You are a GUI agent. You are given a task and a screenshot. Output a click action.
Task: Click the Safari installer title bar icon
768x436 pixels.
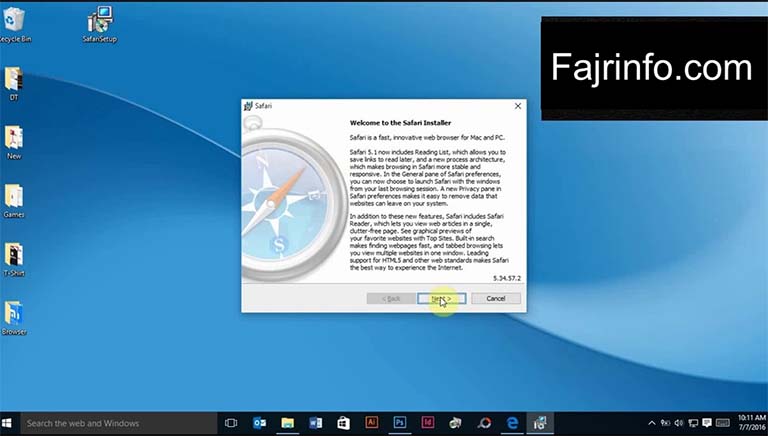tap(248, 106)
